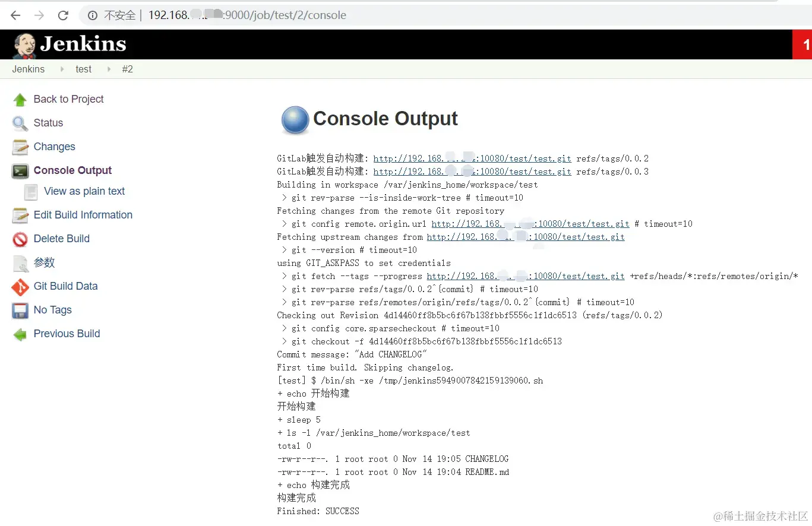Open the Changes page

pos(54,147)
